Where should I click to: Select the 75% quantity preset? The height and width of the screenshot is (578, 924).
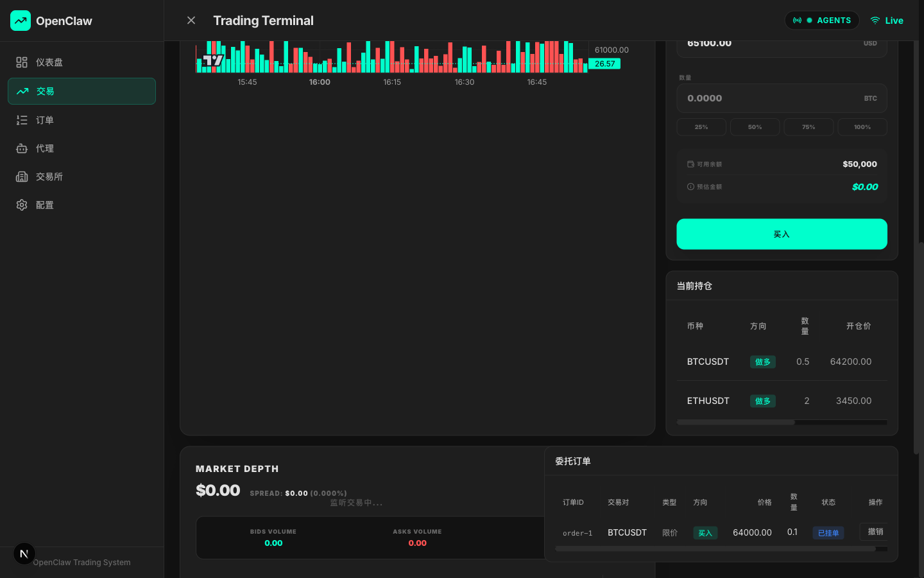pyautogui.click(x=809, y=127)
